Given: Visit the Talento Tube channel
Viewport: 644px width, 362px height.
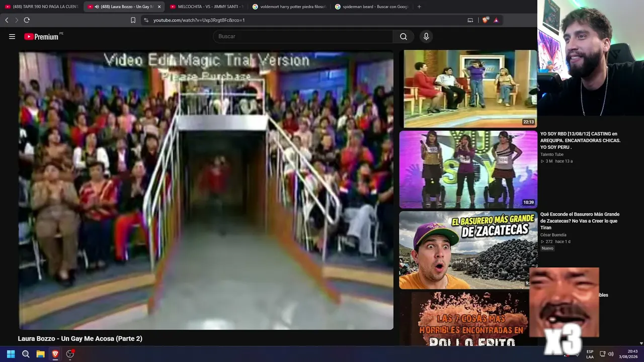Looking at the screenshot, I should 552,154.
